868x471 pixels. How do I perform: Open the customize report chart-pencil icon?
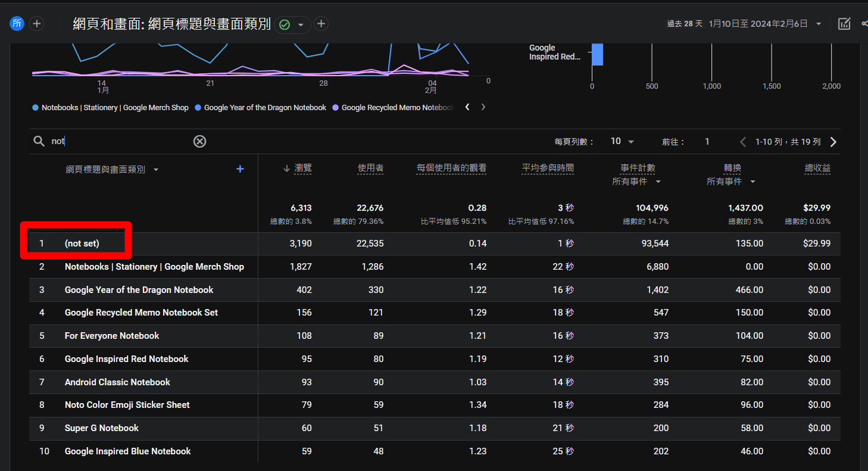click(844, 24)
